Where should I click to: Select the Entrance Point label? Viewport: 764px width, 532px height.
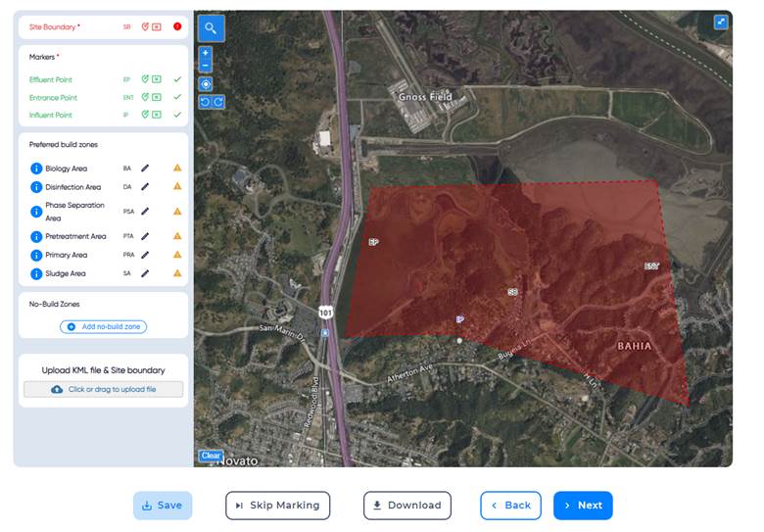53,97
